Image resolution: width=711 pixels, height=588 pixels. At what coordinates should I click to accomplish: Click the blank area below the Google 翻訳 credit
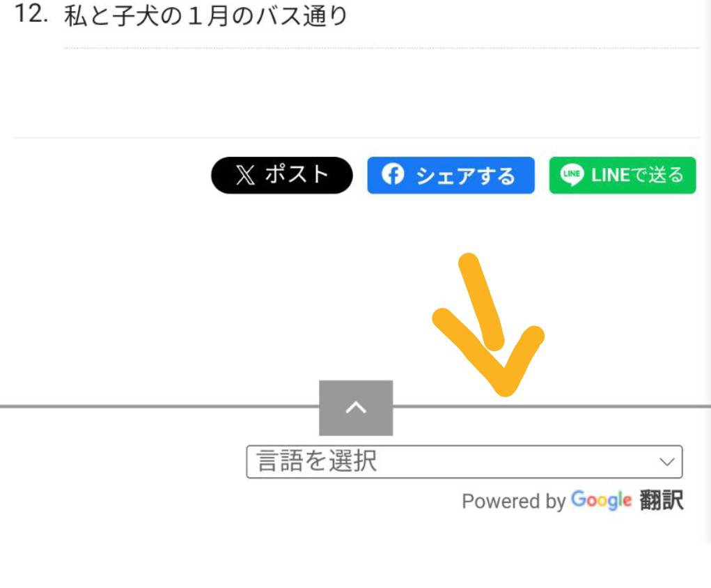pyautogui.click(x=418, y=554)
